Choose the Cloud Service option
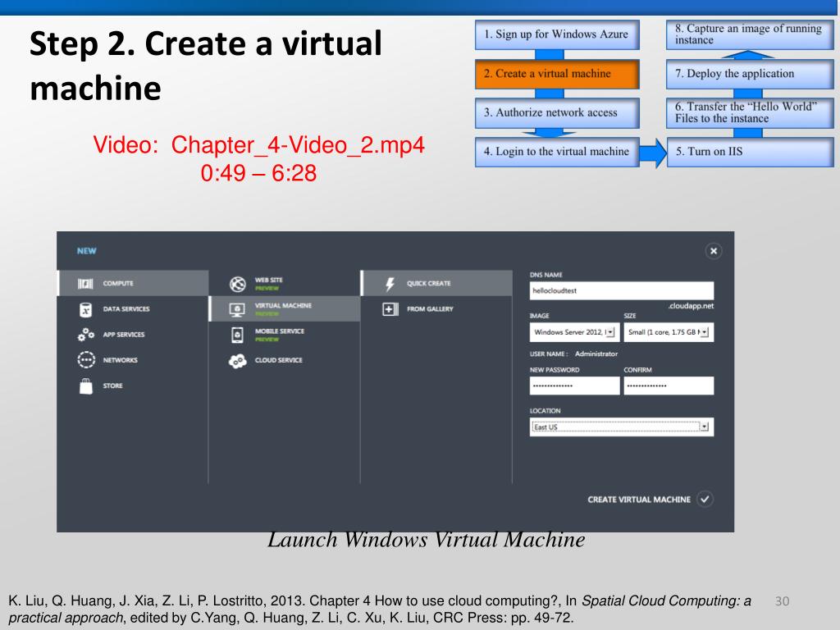 tap(285, 360)
